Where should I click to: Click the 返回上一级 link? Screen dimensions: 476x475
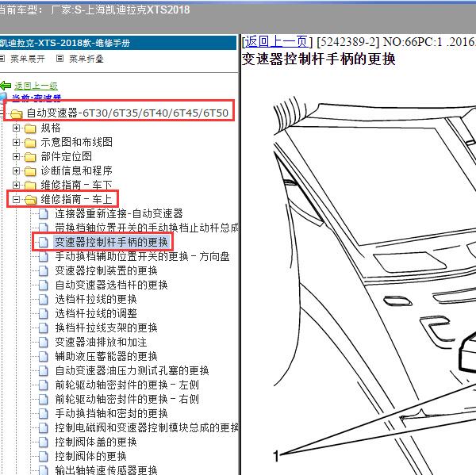point(36,86)
